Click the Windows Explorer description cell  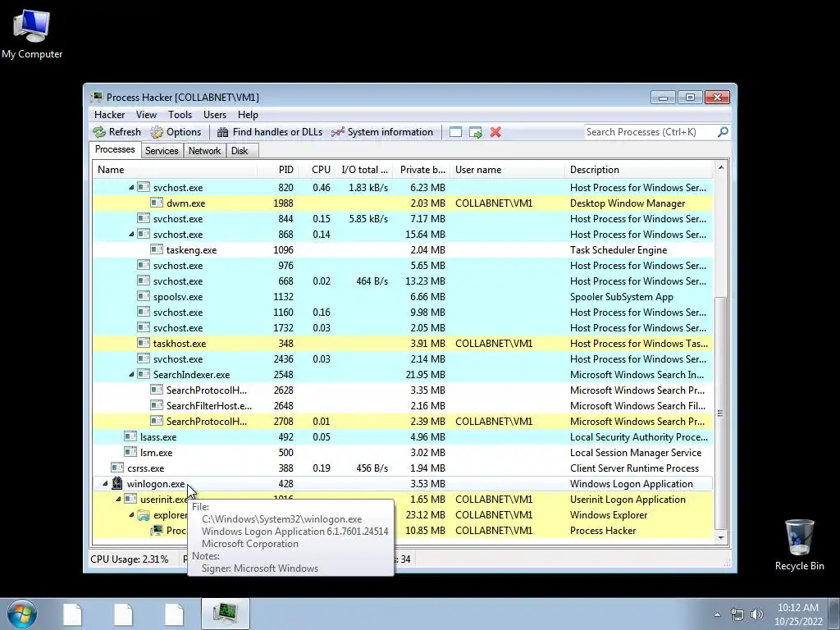(x=609, y=515)
